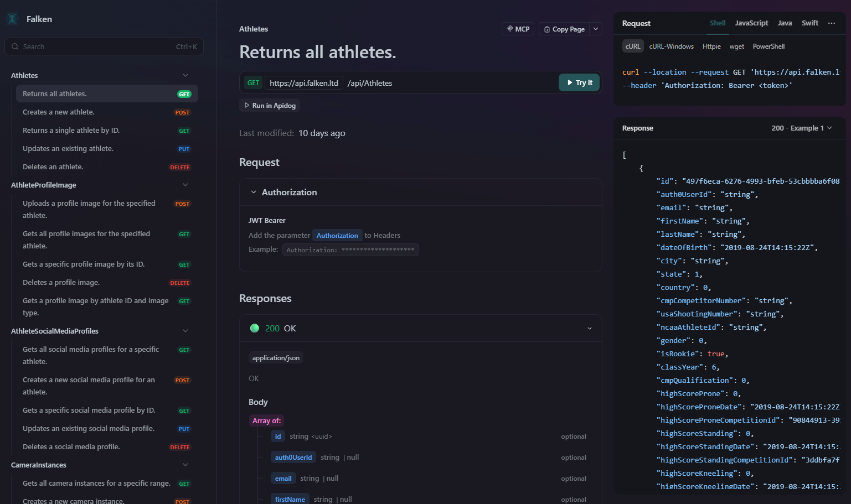Open more languages ellipsis menu
The image size is (851, 504).
click(831, 23)
